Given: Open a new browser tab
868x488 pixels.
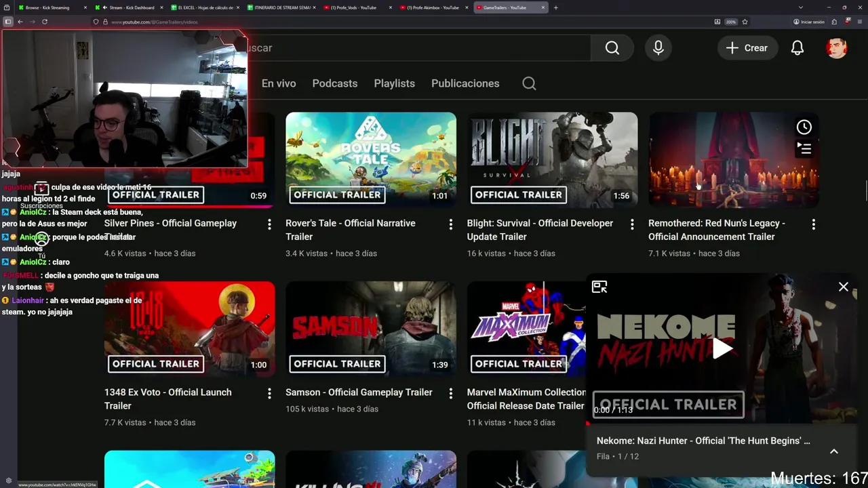Looking at the screenshot, I should point(556,7).
